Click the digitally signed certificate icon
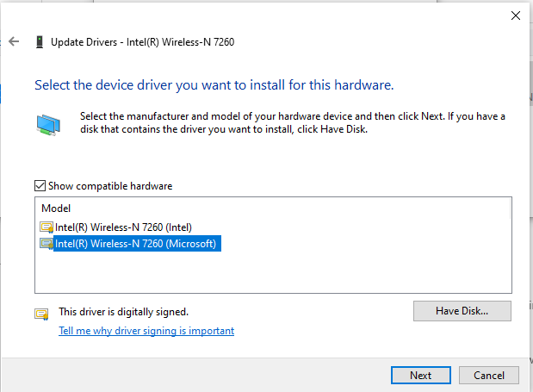533x392 pixels. tap(41, 313)
